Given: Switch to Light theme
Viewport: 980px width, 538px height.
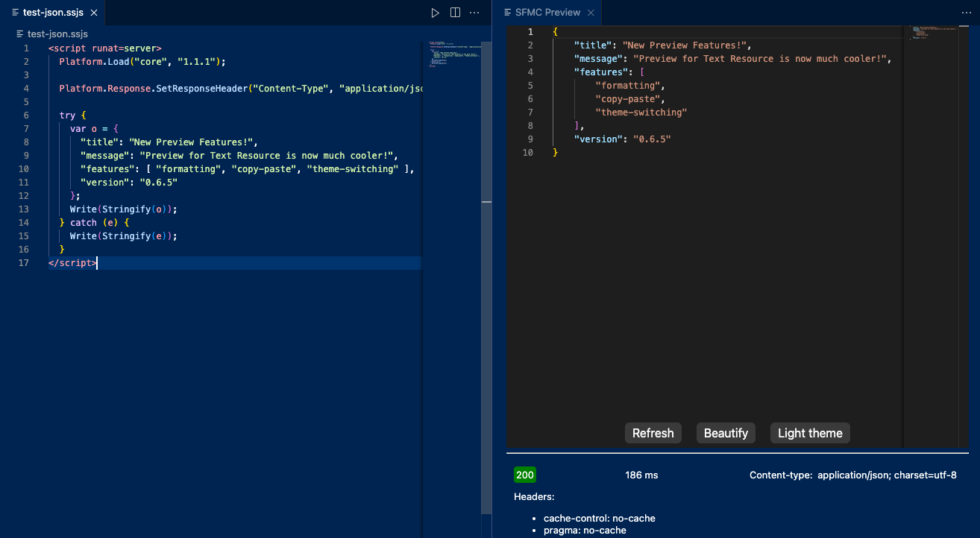Looking at the screenshot, I should (x=810, y=433).
